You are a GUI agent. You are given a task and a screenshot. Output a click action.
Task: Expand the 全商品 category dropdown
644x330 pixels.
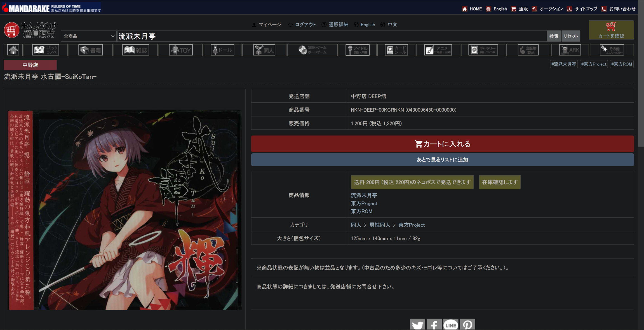[x=88, y=36]
